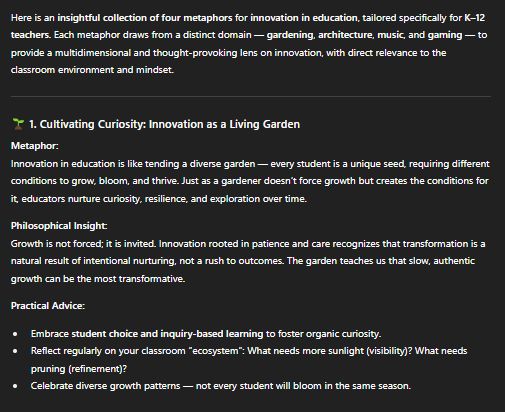Click the horizontal divider line below the intro
Screen dimensions: 505x412
tap(251, 97)
